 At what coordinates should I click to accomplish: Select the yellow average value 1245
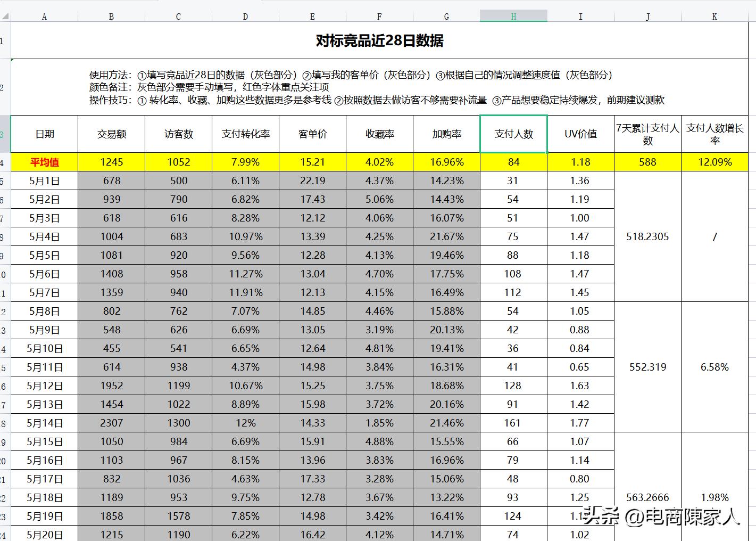pyautogui.click(x=111, y=162)
